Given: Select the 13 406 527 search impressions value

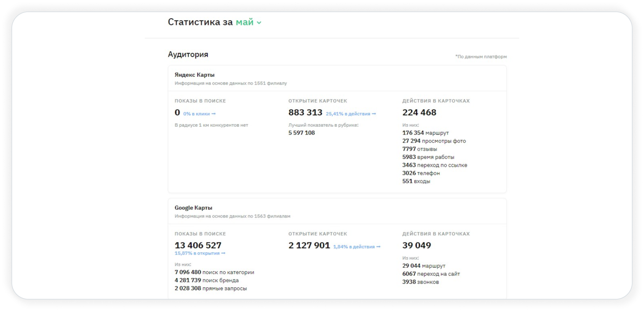Looking at the screenshot, I should point(198,245).
